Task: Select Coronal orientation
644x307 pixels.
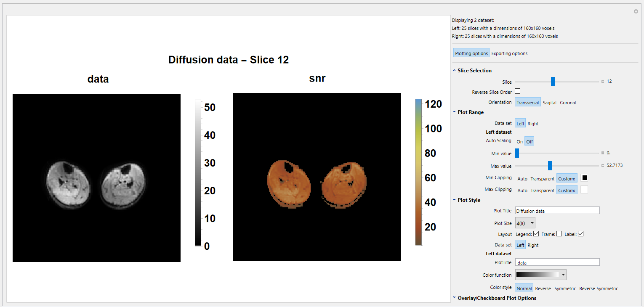Action: 568,102
